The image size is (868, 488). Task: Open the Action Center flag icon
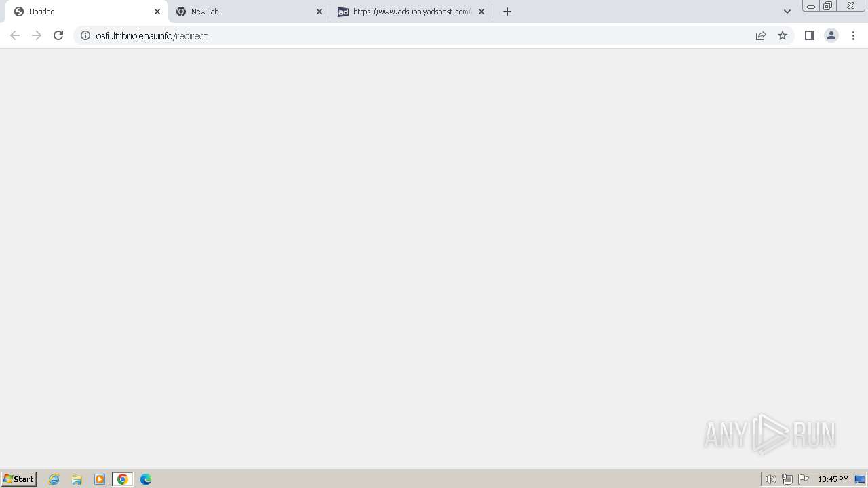click(x=804, y=479)
